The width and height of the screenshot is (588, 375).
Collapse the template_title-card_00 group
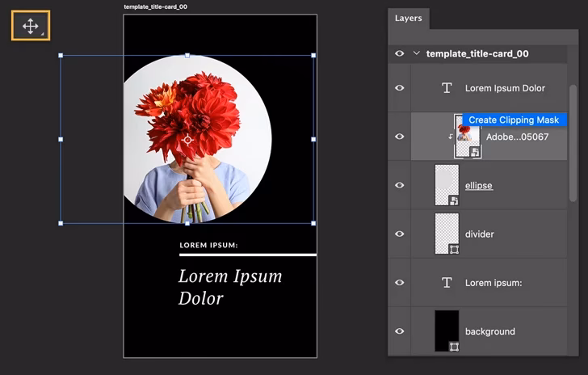[x=417, y=53]
